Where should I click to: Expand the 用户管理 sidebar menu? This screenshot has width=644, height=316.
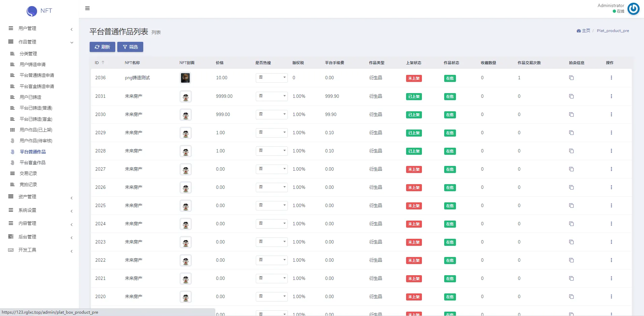tap(40, 29)
